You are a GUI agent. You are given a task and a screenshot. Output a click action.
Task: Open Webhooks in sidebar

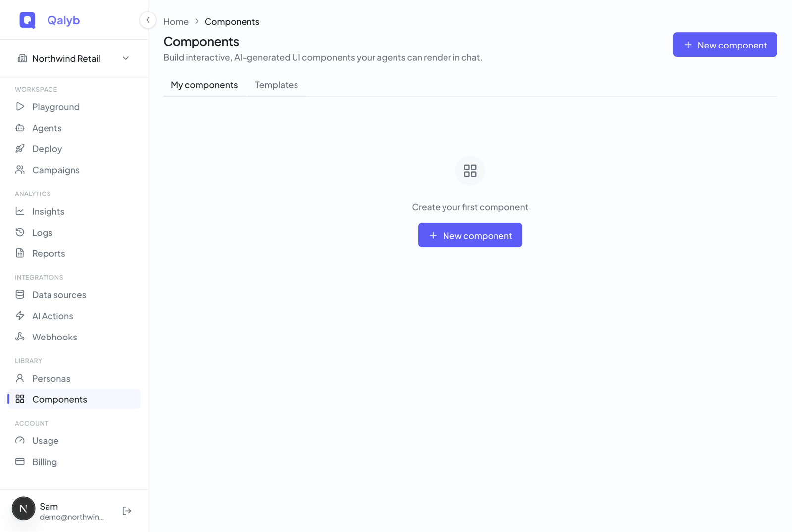[x=74, y=337]
